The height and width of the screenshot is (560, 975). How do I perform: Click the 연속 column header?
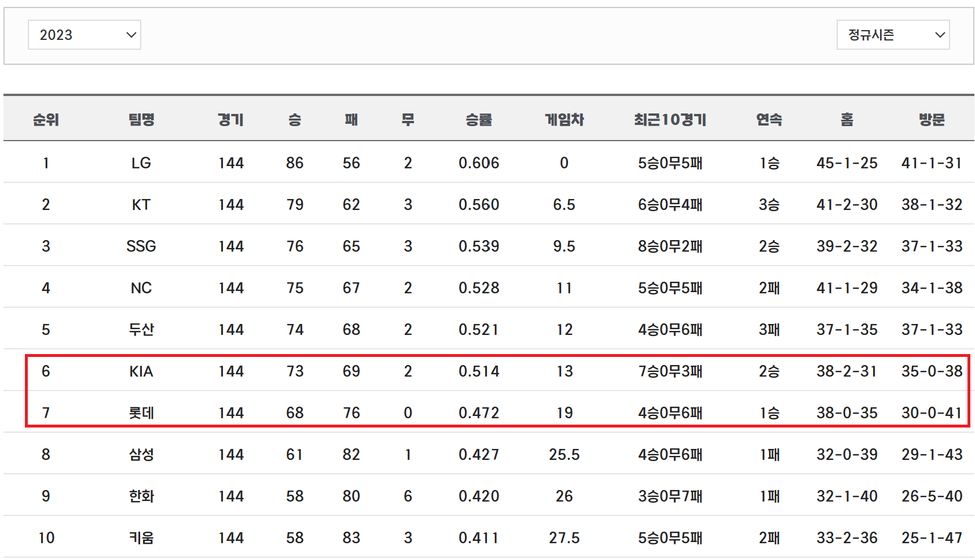(x=769, y=120)
